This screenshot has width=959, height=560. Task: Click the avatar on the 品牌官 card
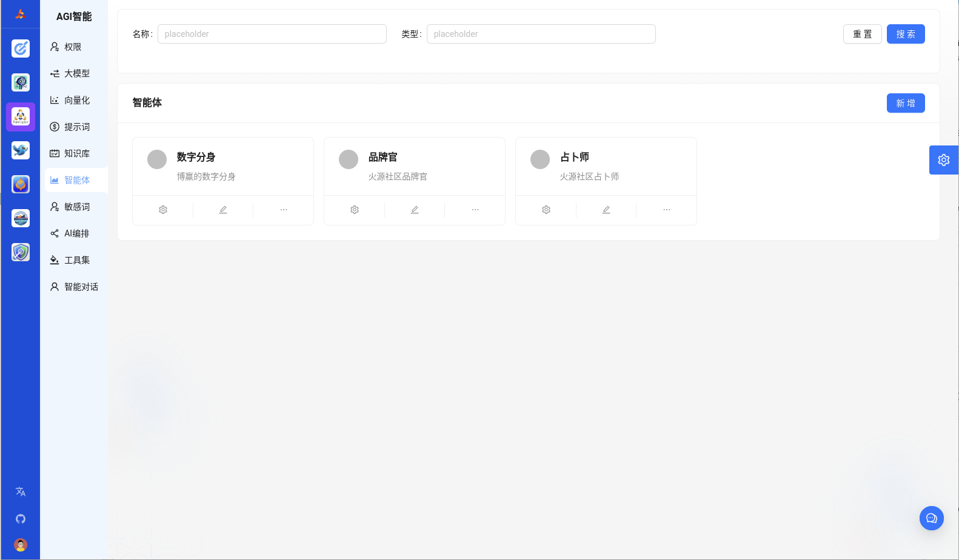(x=349, y=159)
